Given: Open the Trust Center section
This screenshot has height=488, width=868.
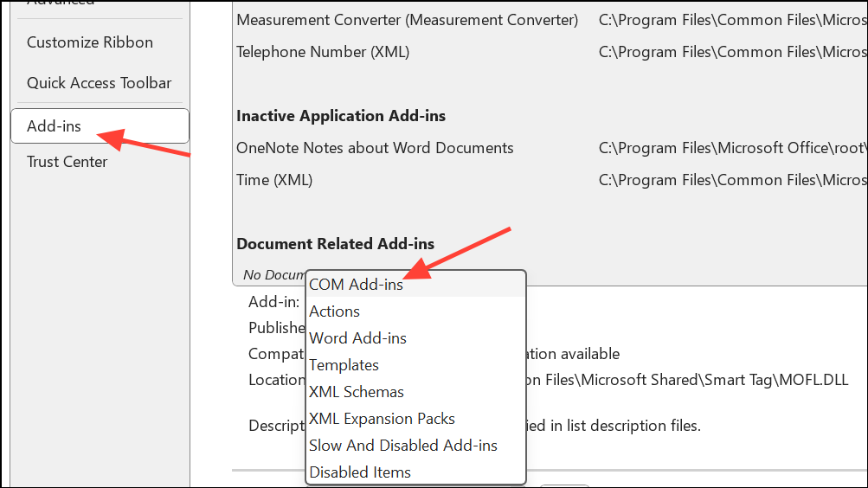Looking at the screenshot, I should tap(67, 162).
